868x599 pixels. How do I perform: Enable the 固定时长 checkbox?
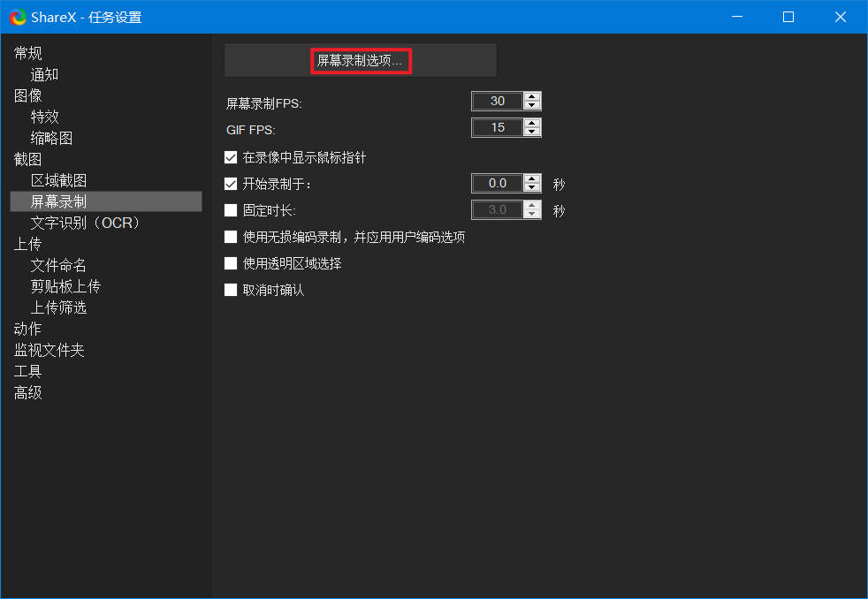point(231,210)
